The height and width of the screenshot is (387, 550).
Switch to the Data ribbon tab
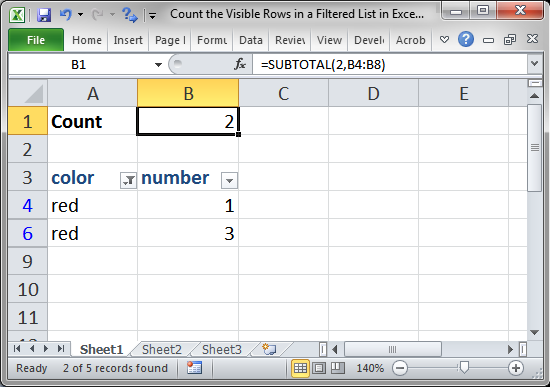pyautogui.click(x=251, y=40)
